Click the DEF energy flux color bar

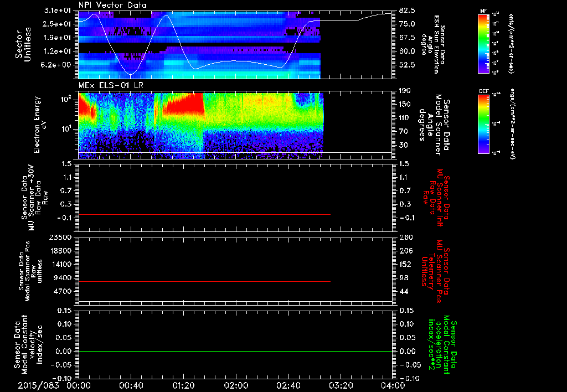(x=483, y=123)
